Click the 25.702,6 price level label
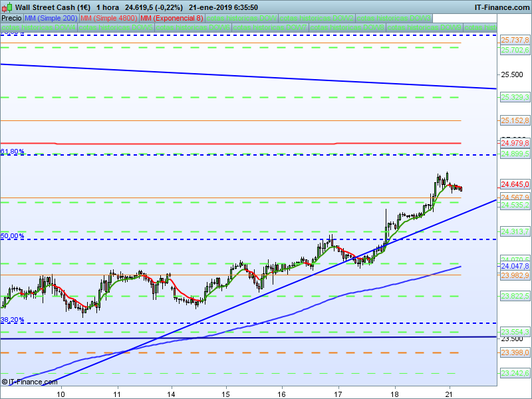Screen dimensions: 532x399 (515, 51)
